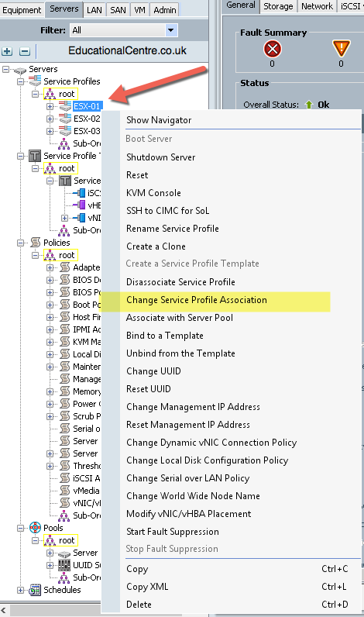Choose Reset Management IP Address entry

(188, 425)
